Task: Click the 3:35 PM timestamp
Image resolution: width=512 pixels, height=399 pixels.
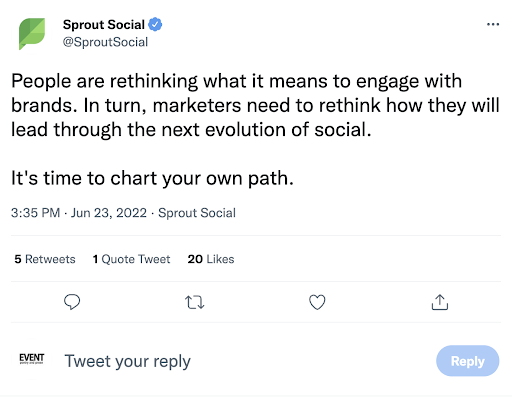Action: tap(35, 213)
